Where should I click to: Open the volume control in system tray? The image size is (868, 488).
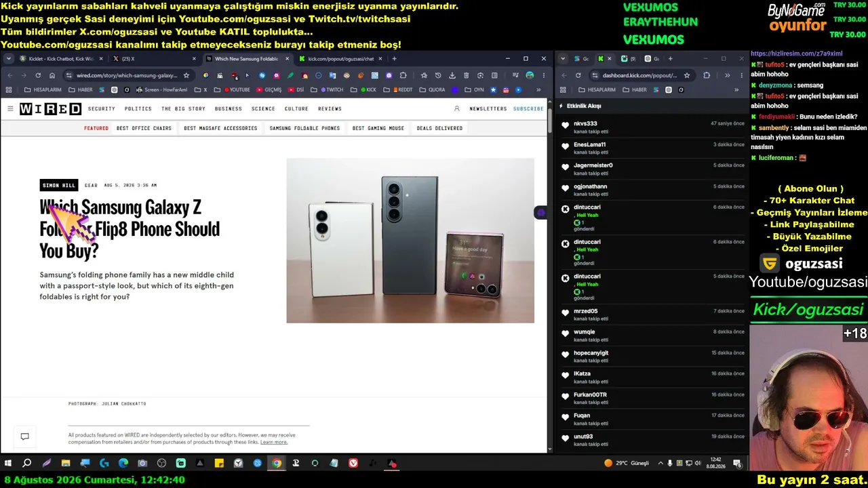(698, 464)
